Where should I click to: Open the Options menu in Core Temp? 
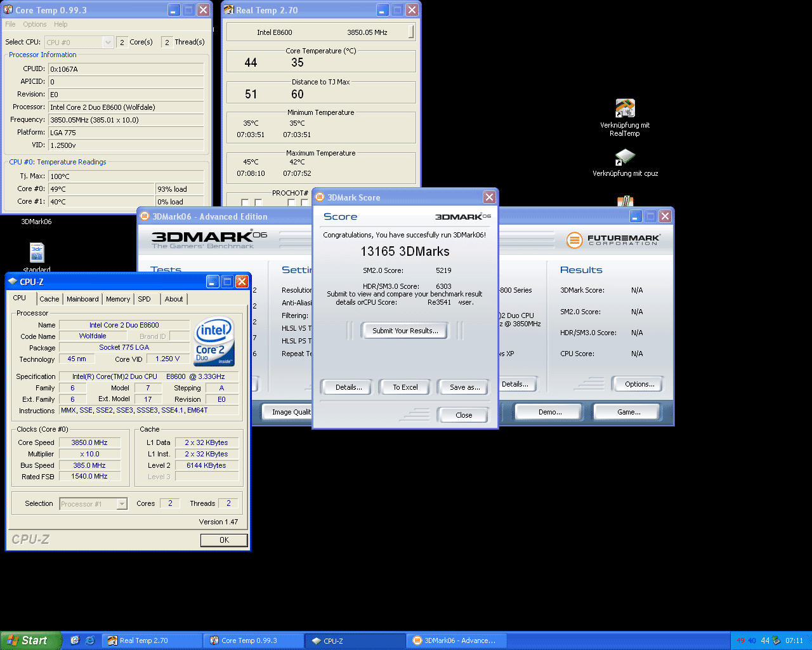tap(35, 24)
